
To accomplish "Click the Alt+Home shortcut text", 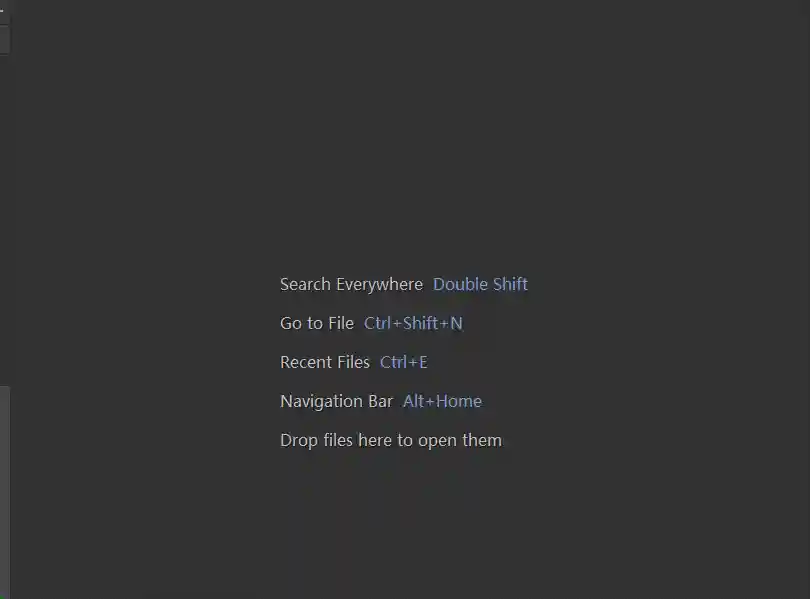I will [442, 401].
